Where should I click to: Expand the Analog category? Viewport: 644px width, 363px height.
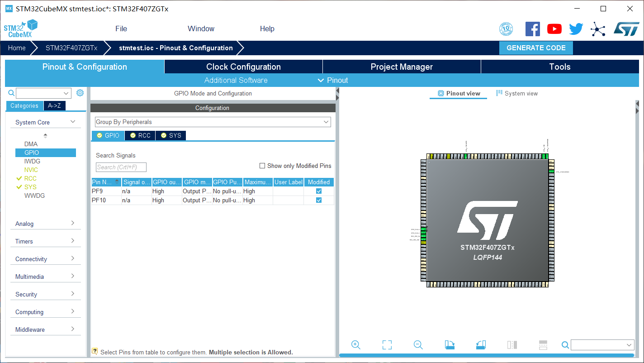(46, 224)
